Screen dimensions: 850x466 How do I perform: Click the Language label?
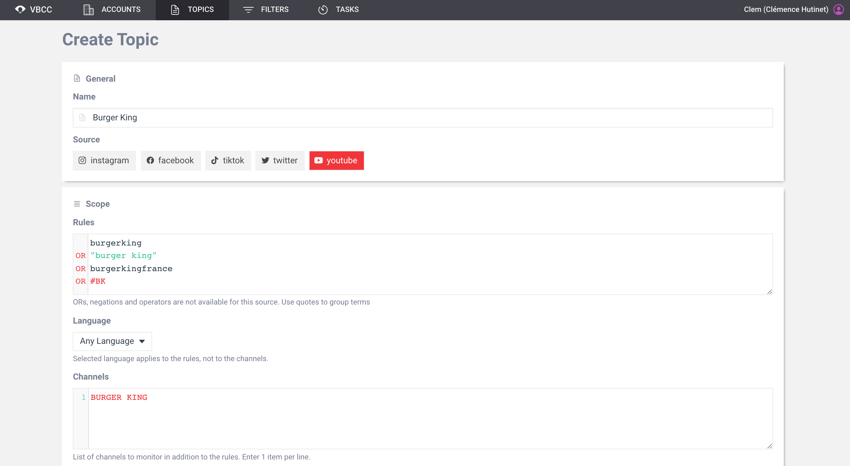(92, 321)
